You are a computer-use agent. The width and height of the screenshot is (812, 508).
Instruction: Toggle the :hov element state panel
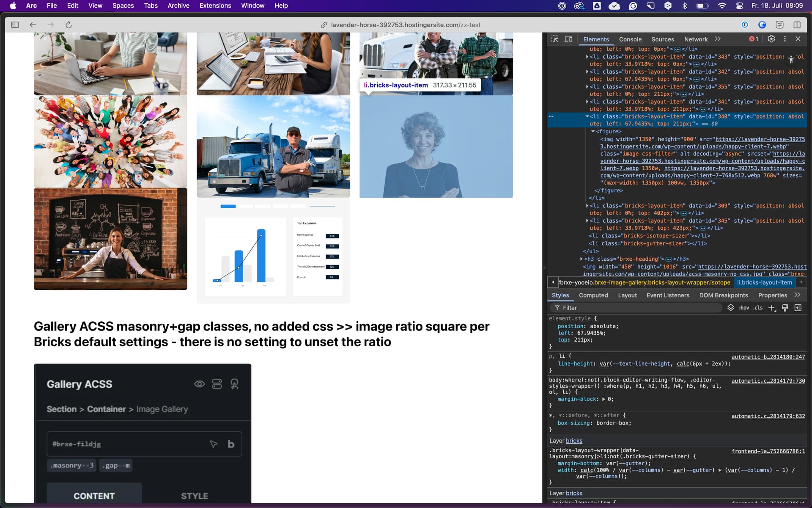pyautogui.click(x=744, y=308)
